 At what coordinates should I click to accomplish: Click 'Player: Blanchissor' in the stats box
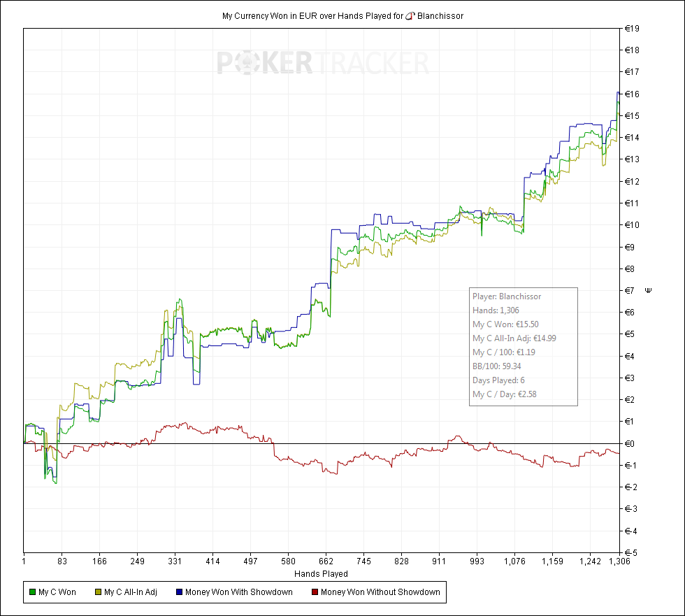[507, 296]
